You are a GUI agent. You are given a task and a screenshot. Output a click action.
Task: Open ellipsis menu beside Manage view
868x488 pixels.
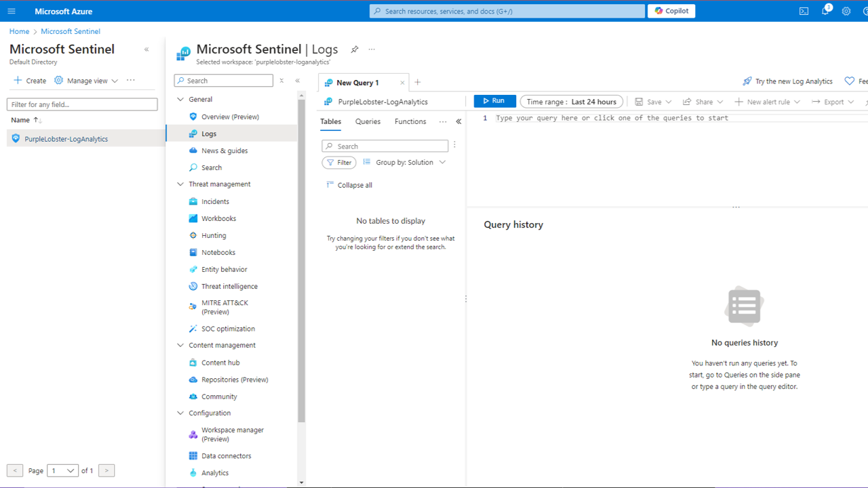click(131, 81)
